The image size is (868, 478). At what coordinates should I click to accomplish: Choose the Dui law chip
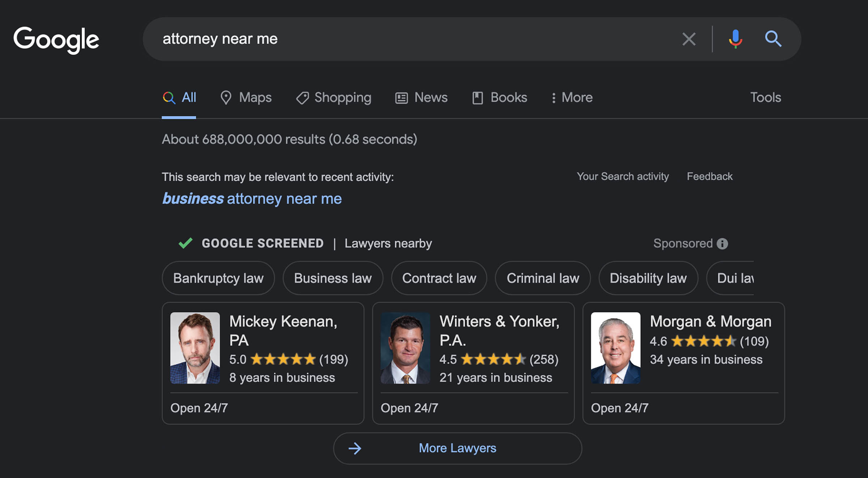(x=731, y=278)
